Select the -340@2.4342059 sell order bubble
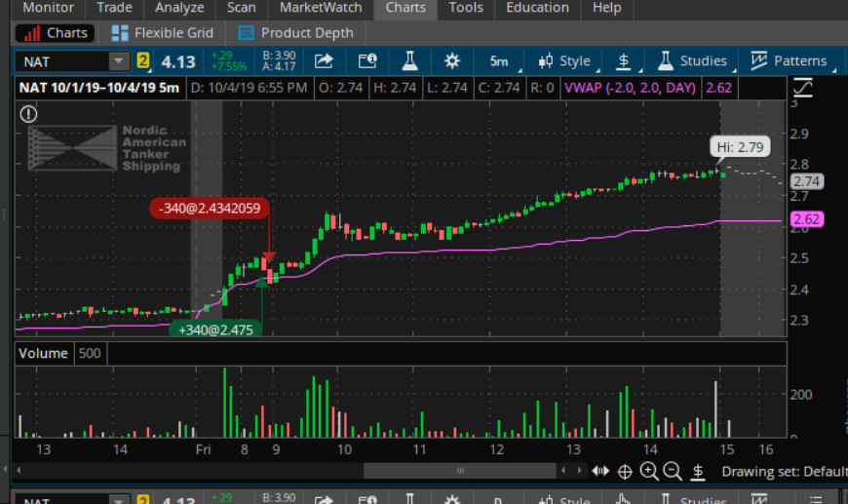Image resolution: width=848 pixels, height=504 pixels. click(210, 209)
